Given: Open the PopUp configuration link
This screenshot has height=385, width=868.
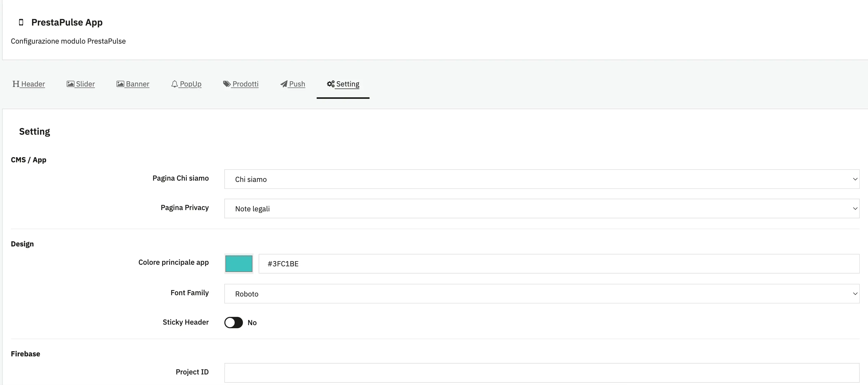Looking at the screenshot, I should tap(191, 84).
